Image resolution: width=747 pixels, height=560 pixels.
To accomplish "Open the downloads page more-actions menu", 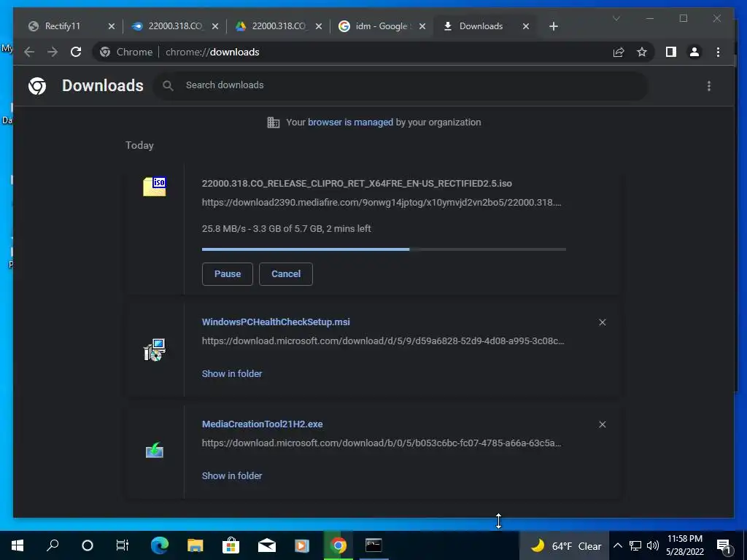I will 709,86.
